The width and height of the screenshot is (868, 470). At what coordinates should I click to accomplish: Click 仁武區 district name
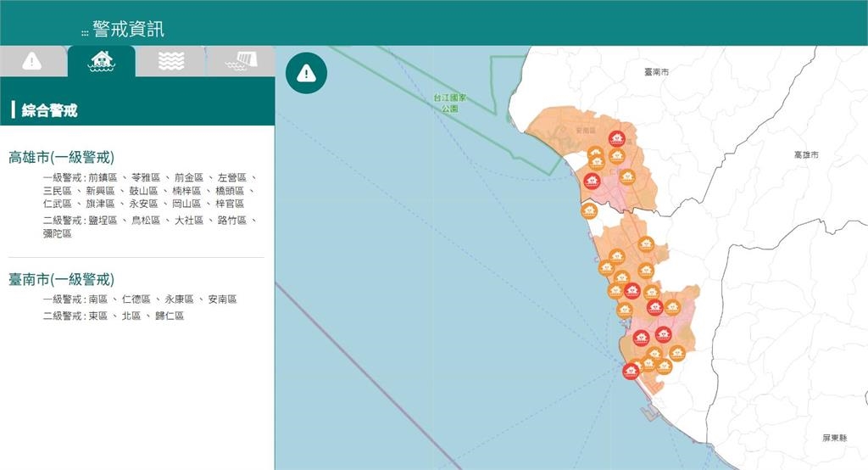(x=58, y=204)
